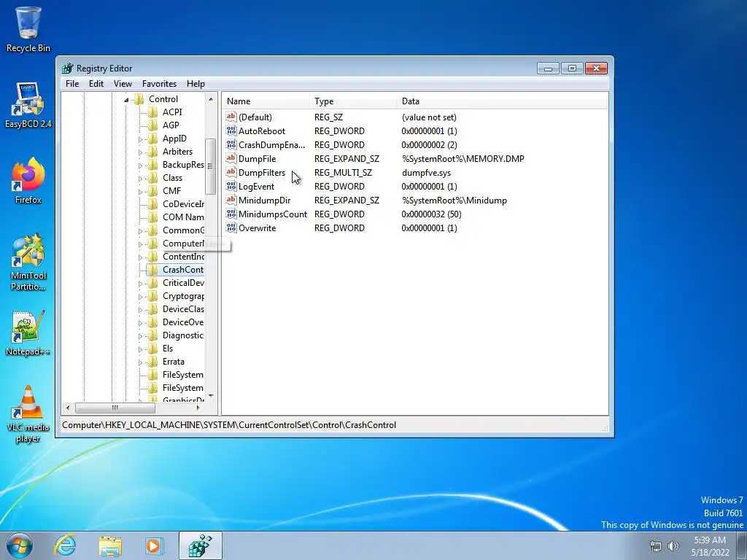
Task: Select the MiniTool Partition desktop shortcut
Action: click(28, 262)
